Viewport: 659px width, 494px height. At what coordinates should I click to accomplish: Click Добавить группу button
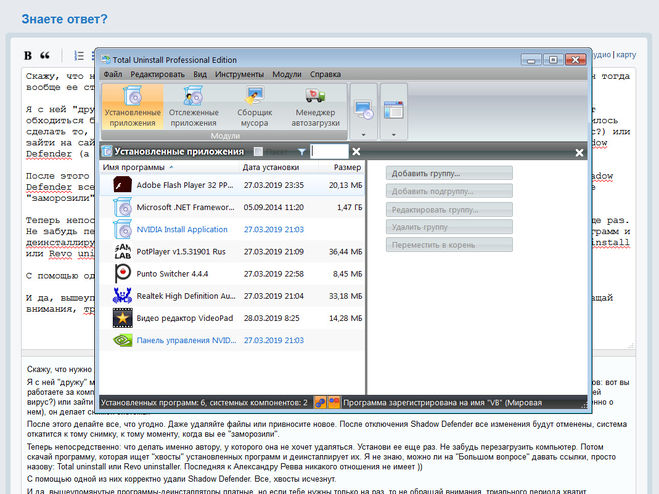coord(449,173)
